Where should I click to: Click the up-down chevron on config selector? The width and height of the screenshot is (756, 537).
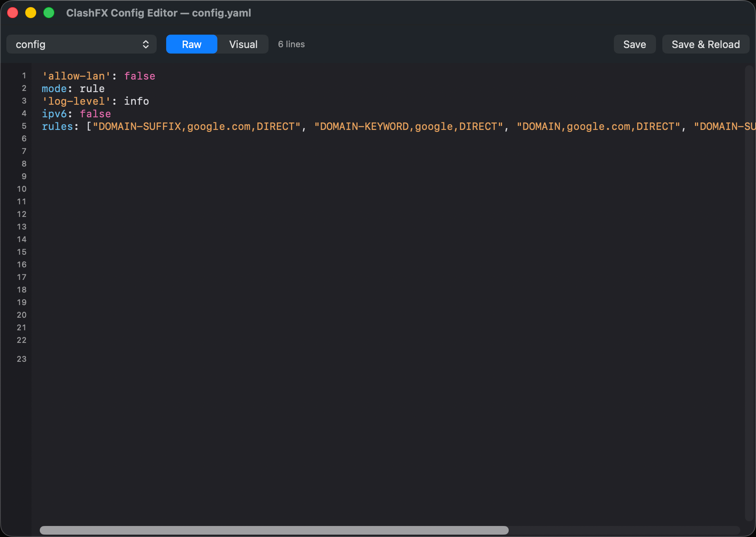(x=146, y=44)
